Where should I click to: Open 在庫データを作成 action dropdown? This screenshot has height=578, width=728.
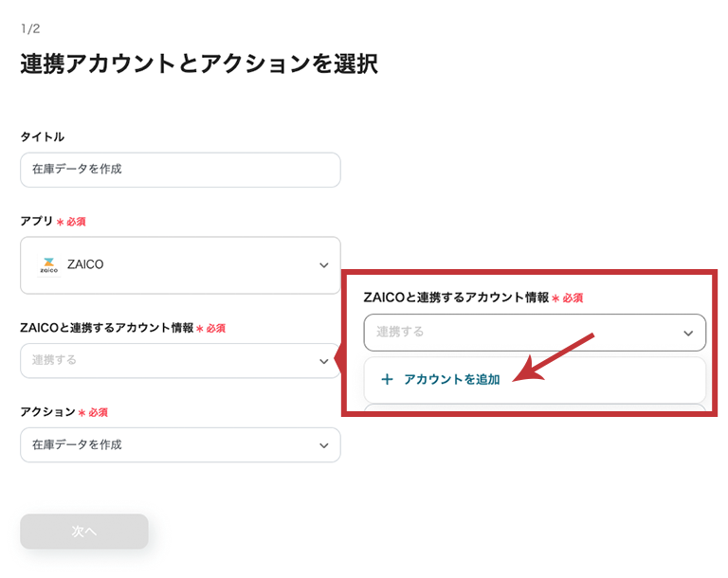coord(180,444)
